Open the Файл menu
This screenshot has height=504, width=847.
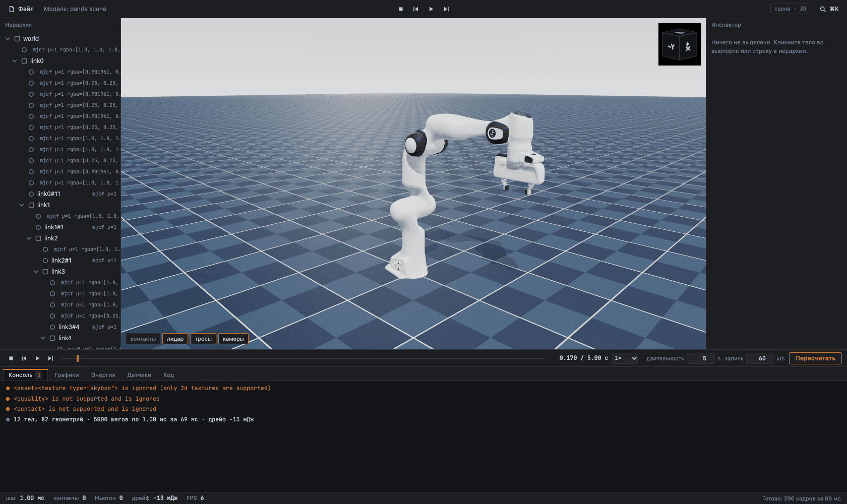pyautogui.click(x=21, y=9)
